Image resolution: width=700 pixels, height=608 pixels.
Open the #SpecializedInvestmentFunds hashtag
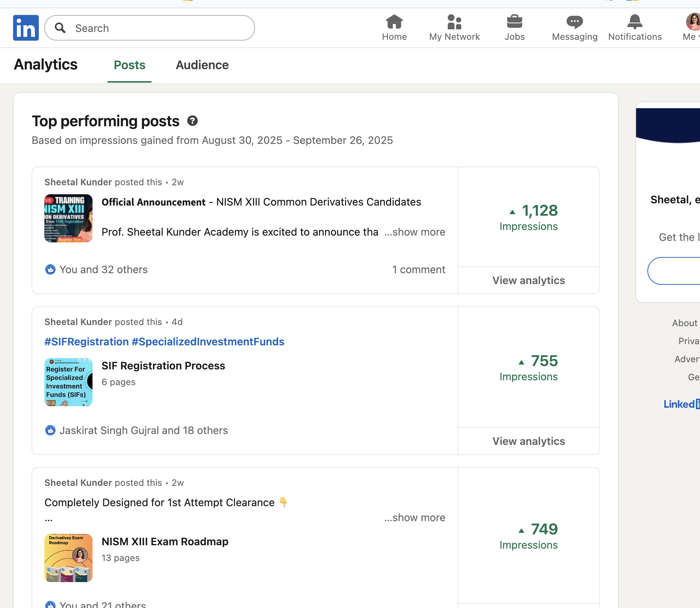coord(208,342)
